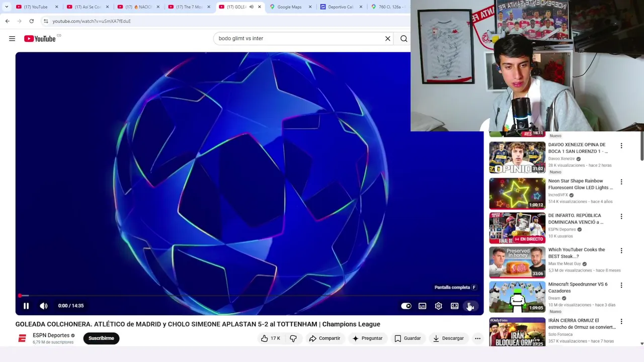This screenshot has width=644, height=362.
Task: Switch to theater mode
Action: click(x=455, y=306)
